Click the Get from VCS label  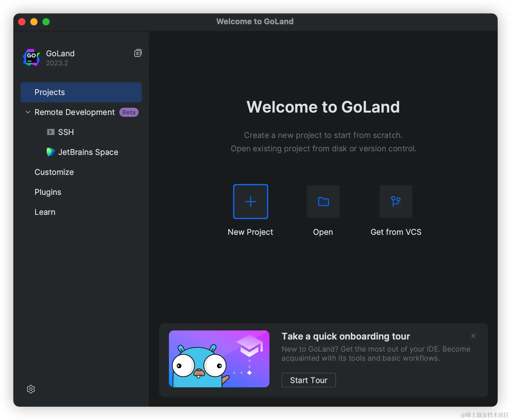pos(396,232)
